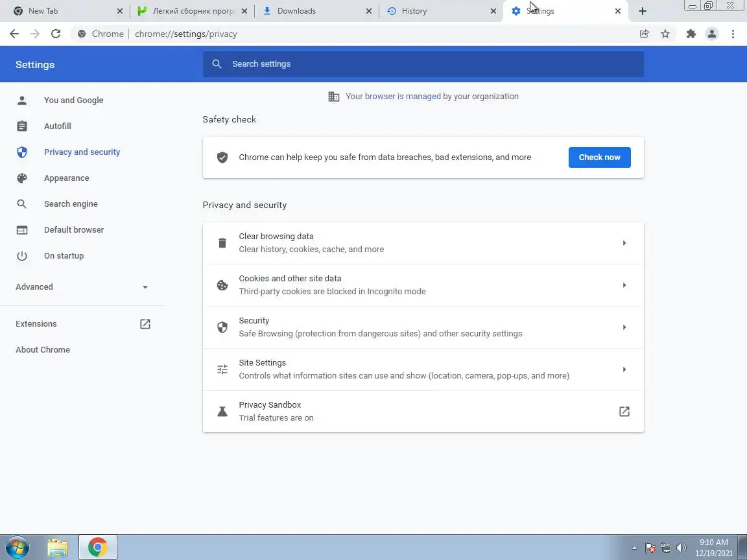
Task: Click the trash icon in Clear browsing data
Action: (x=222, y=243)
